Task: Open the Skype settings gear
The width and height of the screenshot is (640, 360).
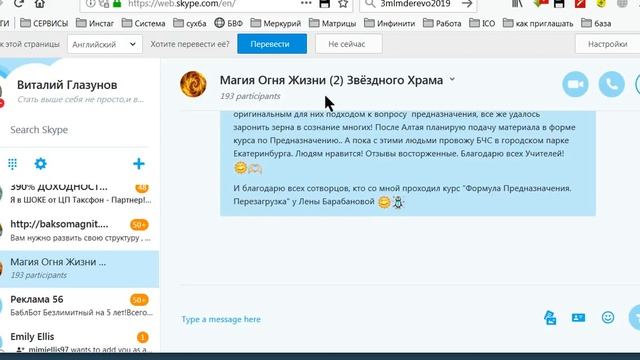Action: (40, 164)
